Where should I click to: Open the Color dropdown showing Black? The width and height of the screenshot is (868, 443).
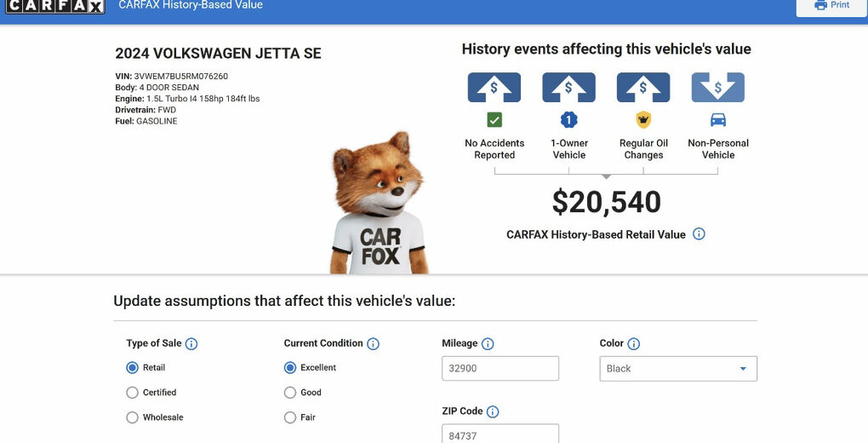(678, 369)
